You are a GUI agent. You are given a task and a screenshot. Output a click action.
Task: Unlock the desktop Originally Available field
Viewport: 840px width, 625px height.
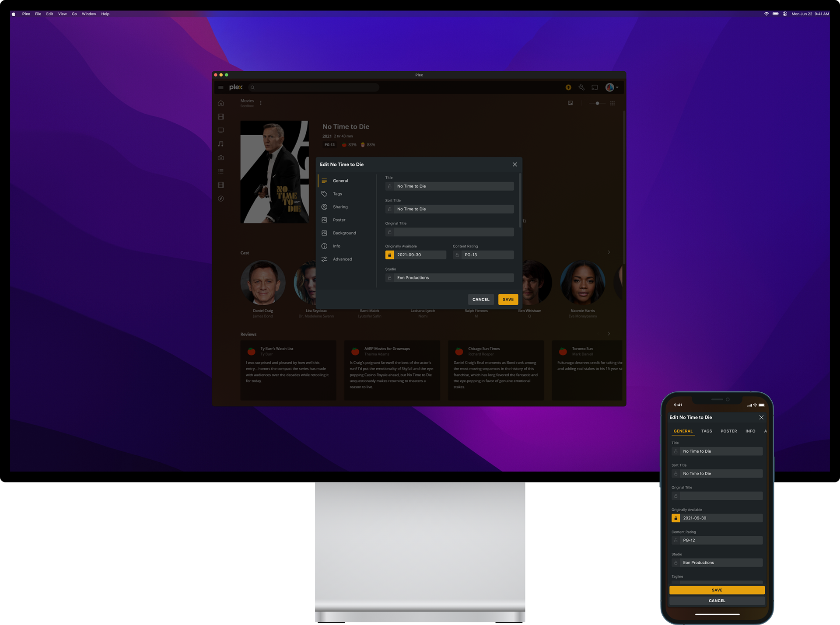(x=390, y=255)
